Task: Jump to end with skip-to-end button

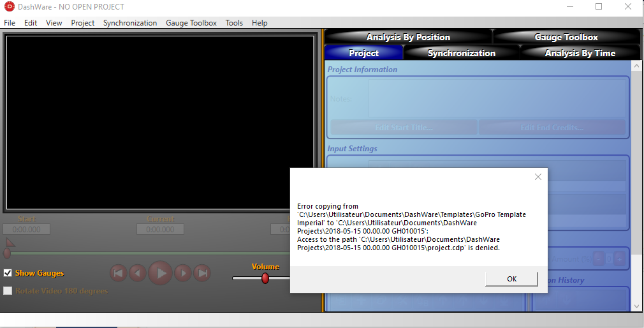Action: (202, 273)
